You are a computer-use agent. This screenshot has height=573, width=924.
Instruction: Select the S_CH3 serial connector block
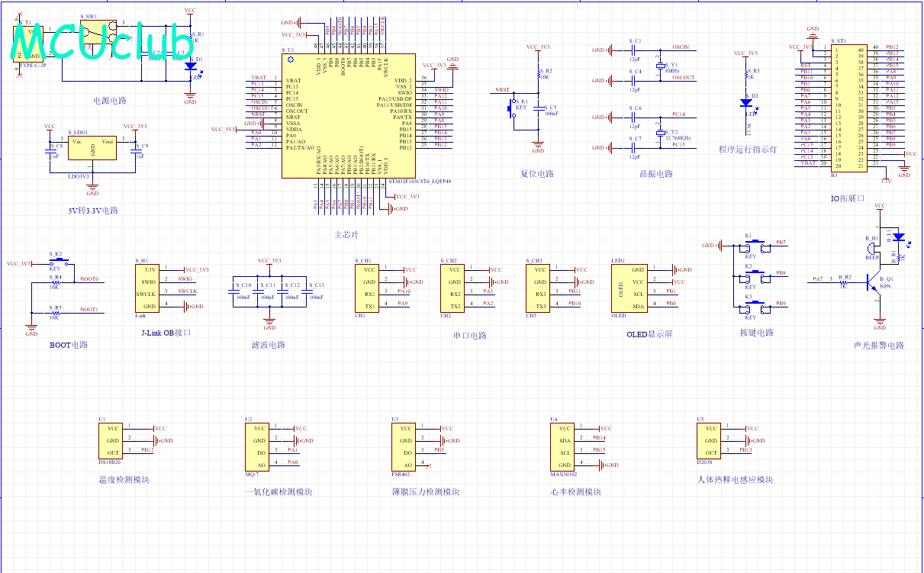coord(539,288)
